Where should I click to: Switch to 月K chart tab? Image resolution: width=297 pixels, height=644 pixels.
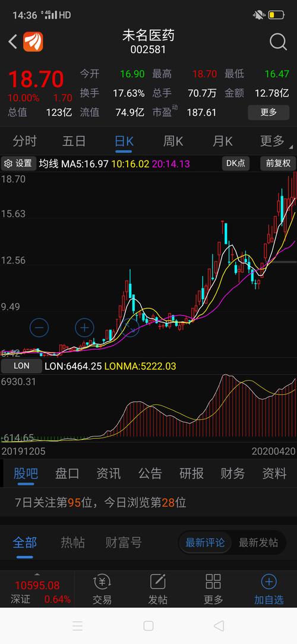coord(223,142)
